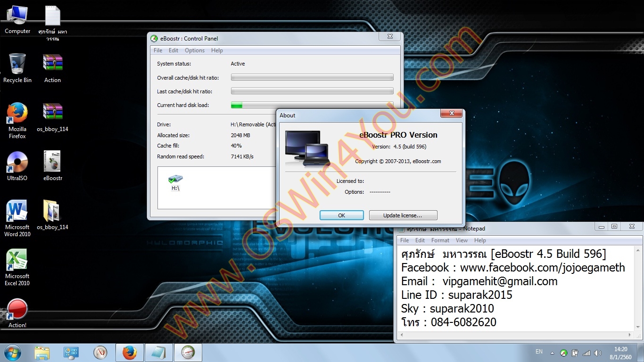Click the "Line ID : suparak2015" line
The width and height of the screenshot is (644, 362).
[457, 295]
